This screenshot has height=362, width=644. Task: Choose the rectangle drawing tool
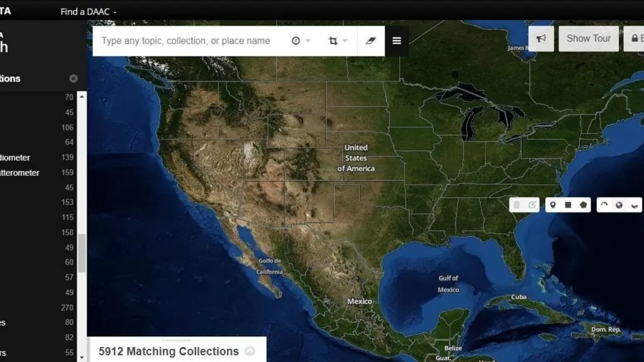click(568, 205)
